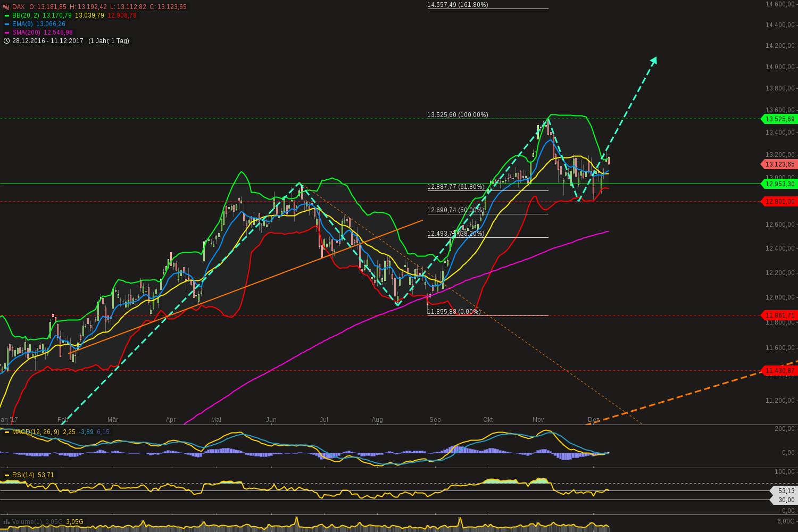
Task: Click the SMA(200) indicator label
Action: coord(27,32)
